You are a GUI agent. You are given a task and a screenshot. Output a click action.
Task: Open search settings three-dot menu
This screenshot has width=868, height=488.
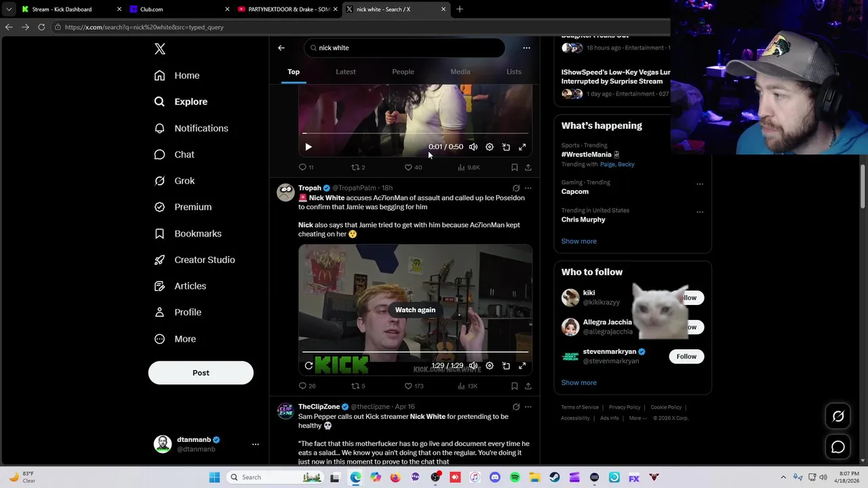[x=526, y=47]
